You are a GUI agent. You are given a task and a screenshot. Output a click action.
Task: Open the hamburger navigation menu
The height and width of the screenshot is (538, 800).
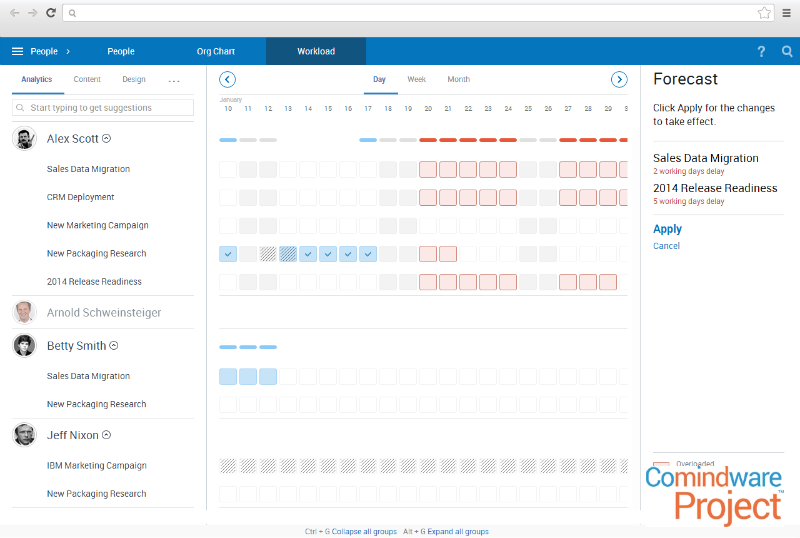[x=17, y=51]
